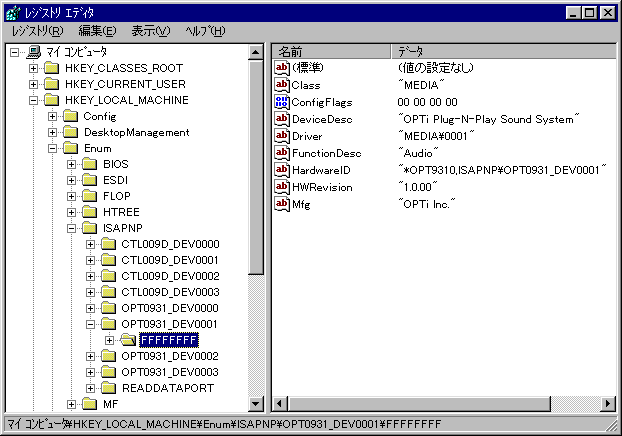The image size is (622, 436).
Task: Click the FLOP folder icon
Action: [x=90, y=196]
